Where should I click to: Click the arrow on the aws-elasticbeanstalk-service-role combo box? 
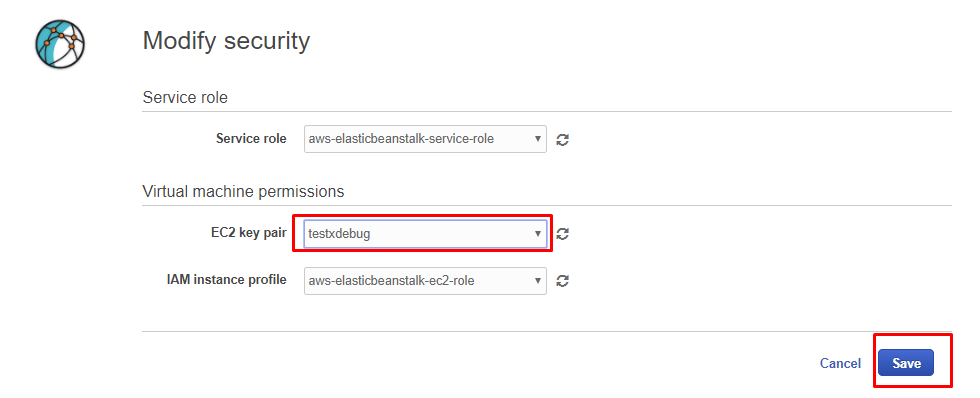pyautogui.click(x=537, y=139)
